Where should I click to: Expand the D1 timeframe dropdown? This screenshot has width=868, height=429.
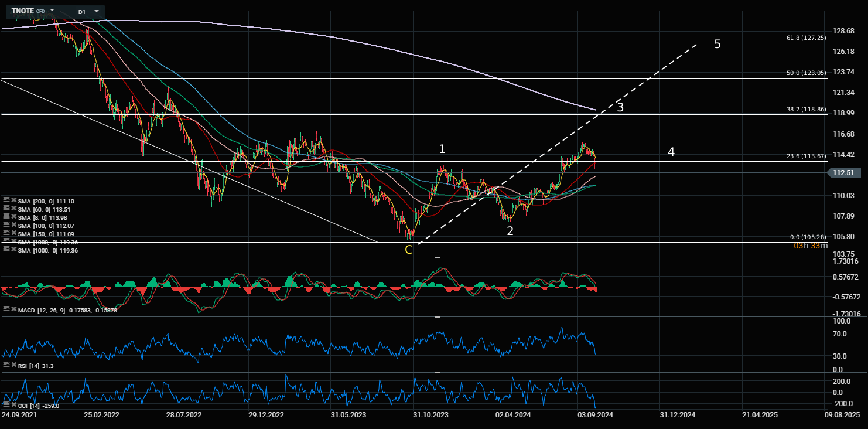[x=96, y=11]
